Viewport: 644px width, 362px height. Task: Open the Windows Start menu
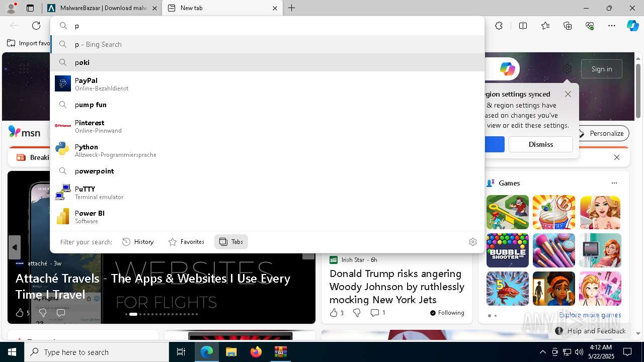pos(12,352)
